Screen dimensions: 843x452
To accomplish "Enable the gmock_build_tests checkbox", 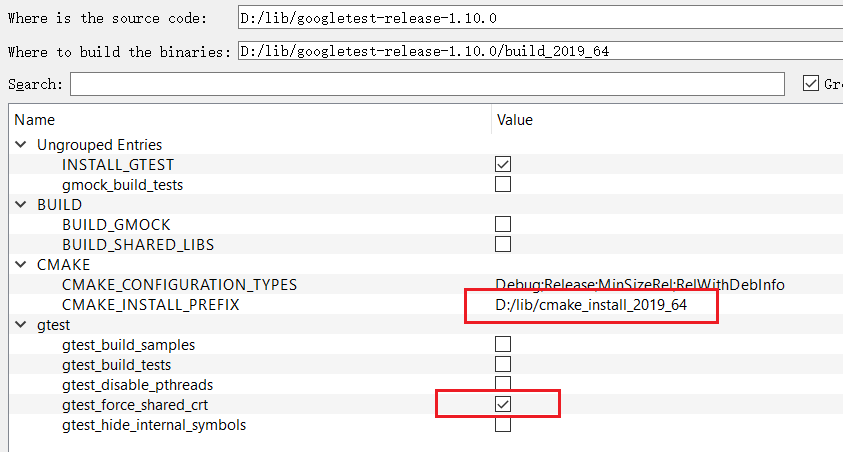I will click(x=503, y=184).
